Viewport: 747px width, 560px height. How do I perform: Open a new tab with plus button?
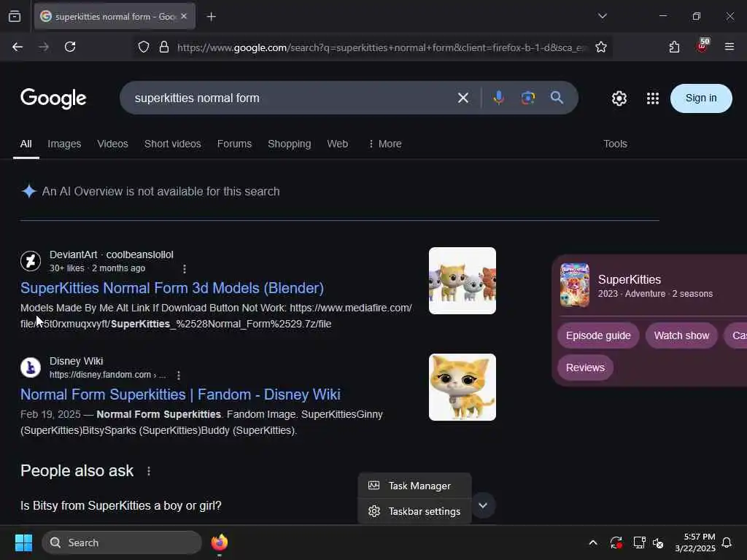pyautogui.click(x=211, y=17)
